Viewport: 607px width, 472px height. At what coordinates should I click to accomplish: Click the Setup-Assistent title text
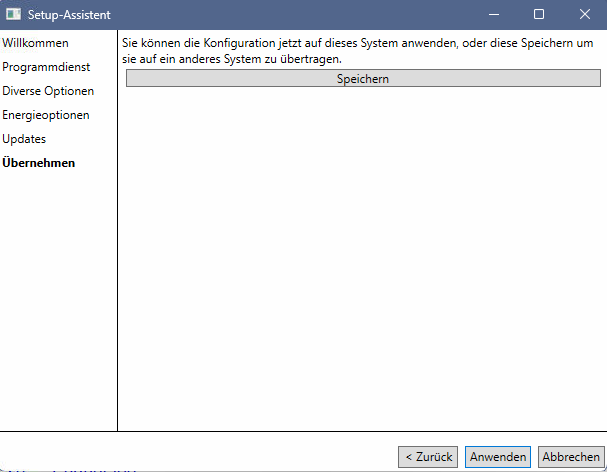[x=69, y=15]
